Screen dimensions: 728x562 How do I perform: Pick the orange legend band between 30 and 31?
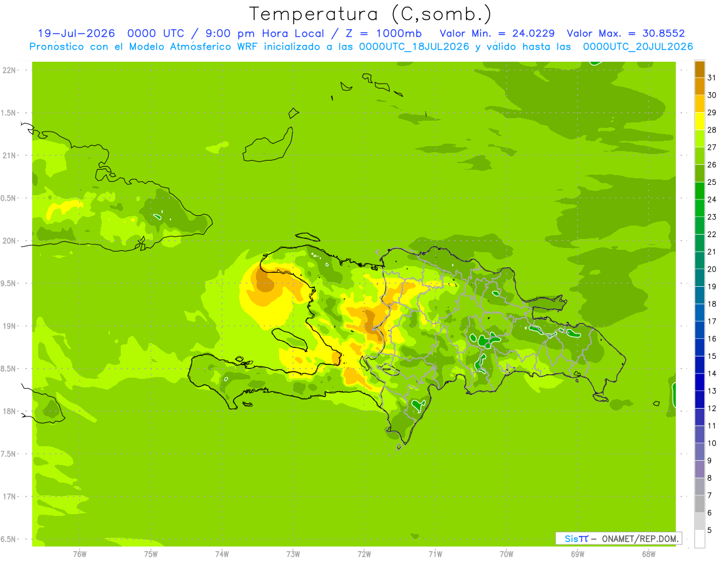[699, 86]
